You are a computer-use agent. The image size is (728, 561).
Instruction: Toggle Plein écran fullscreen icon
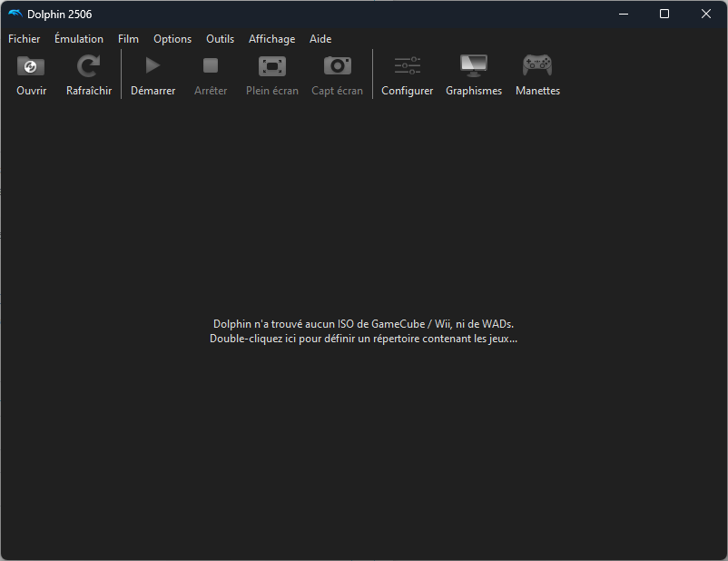click(272, 66)
